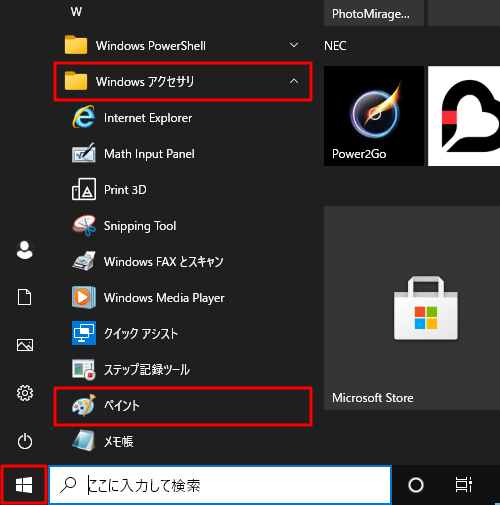The image size is (500, 505).
Task: Click the ここに入力して検索 search box
Action: pyautogui.click(x=220, y=485)
